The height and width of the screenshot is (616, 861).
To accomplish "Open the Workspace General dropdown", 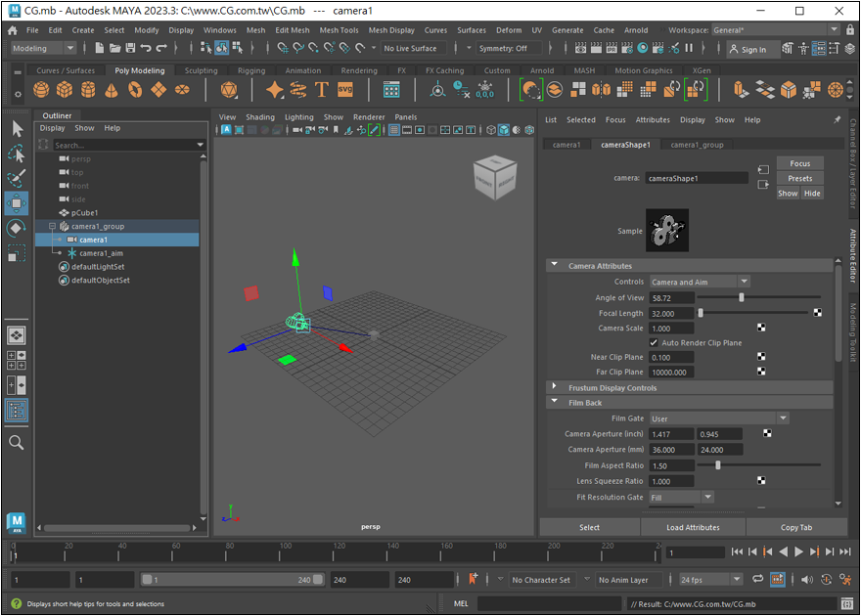I will pos(776,29).
